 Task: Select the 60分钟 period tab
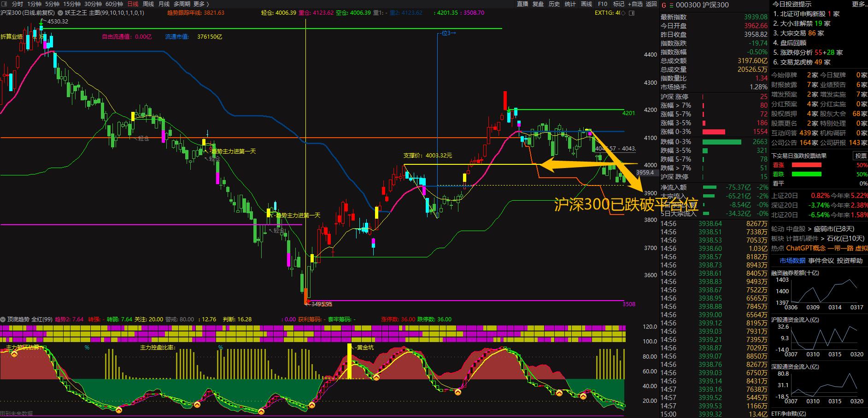[x=114, y=4]
